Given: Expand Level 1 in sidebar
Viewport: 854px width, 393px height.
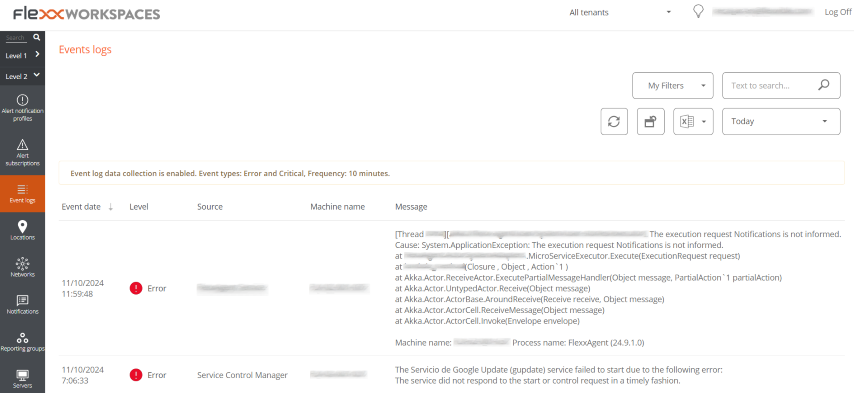Looking at the screenshot, I should 22,55.
